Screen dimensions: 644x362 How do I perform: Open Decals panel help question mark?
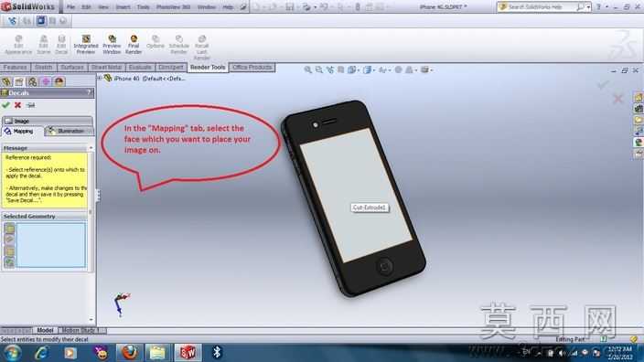pyautogui.click(x=89, y=92)
